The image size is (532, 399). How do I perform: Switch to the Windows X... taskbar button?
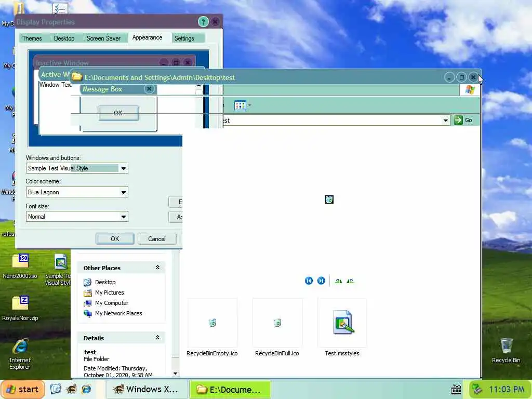[x=147, y=390]
